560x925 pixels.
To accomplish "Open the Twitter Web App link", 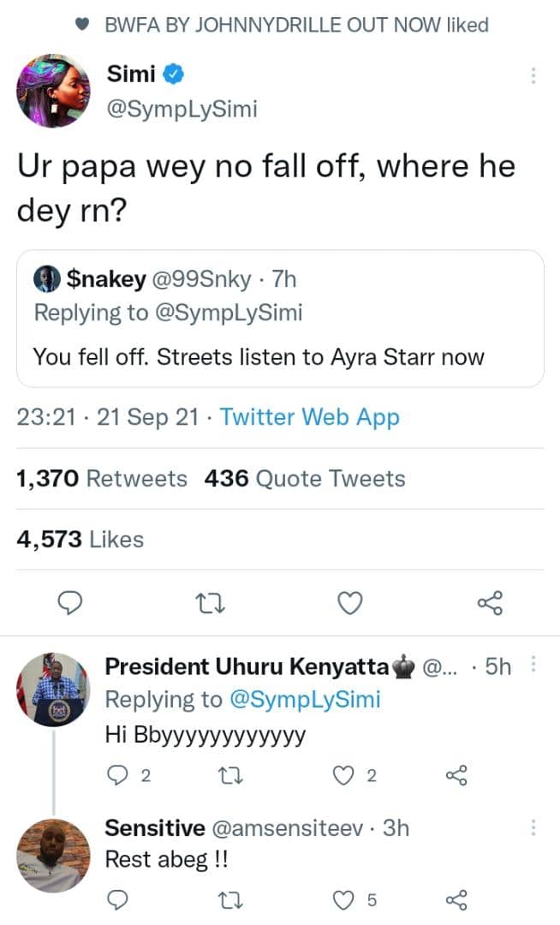I will pyautogui.click(x=309, y=417).
